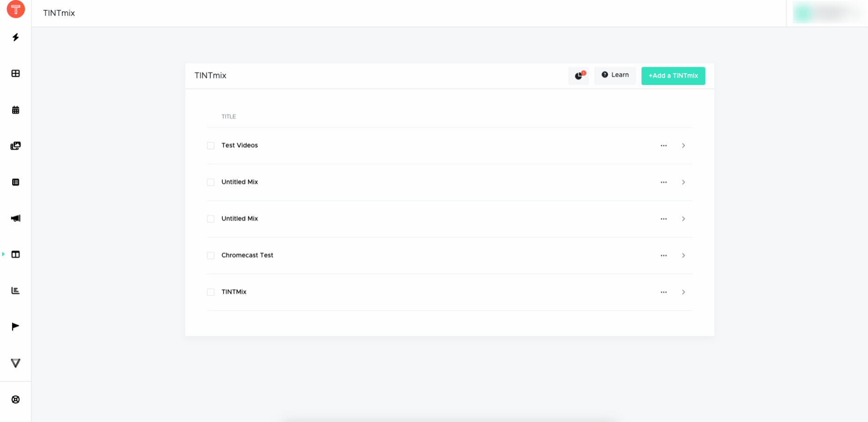Select the TINTmix columns sidebar icon
This screenshot has height=422, width=868.
pos(15,254)
